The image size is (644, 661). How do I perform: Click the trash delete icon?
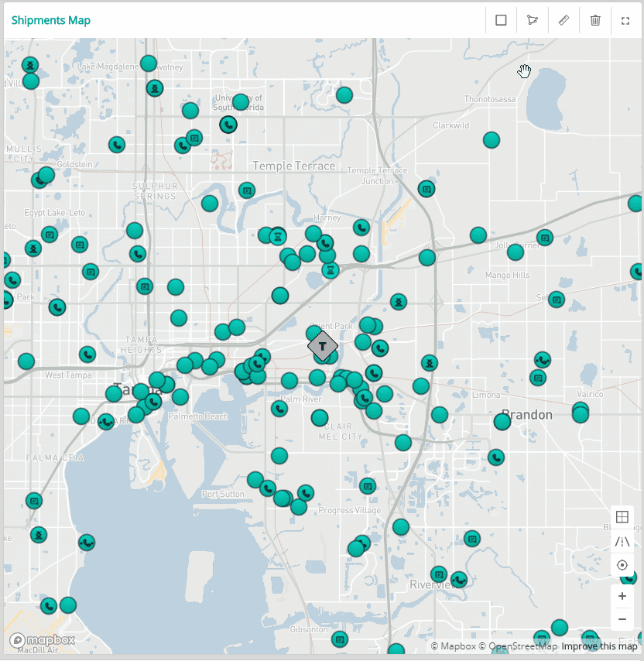click(595, 20)
